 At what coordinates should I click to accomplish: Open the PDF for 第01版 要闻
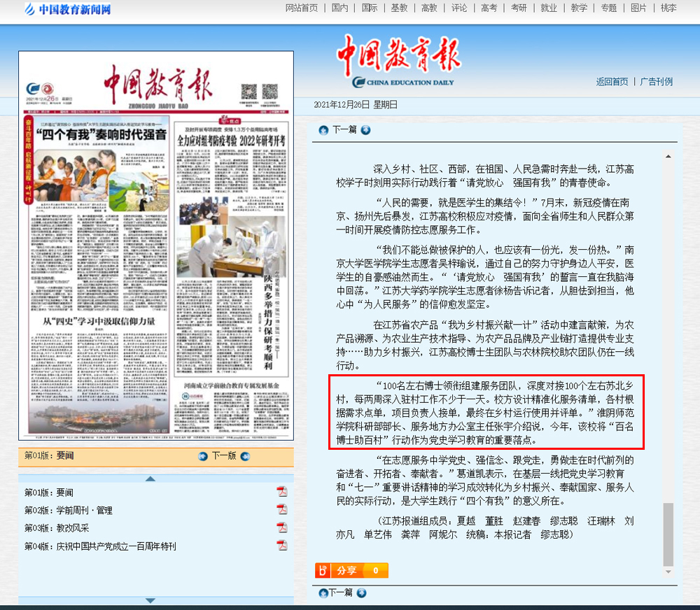[281, 492]
